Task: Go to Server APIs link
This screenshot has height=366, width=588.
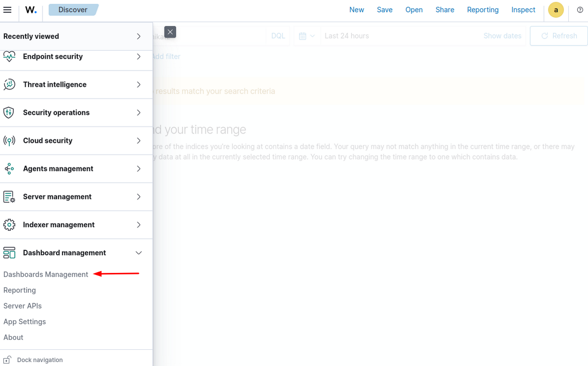Action: [23, 306]
